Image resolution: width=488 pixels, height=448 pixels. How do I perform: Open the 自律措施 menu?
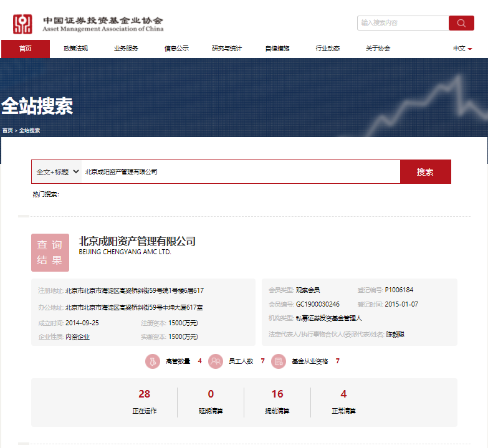coord(277,49)
